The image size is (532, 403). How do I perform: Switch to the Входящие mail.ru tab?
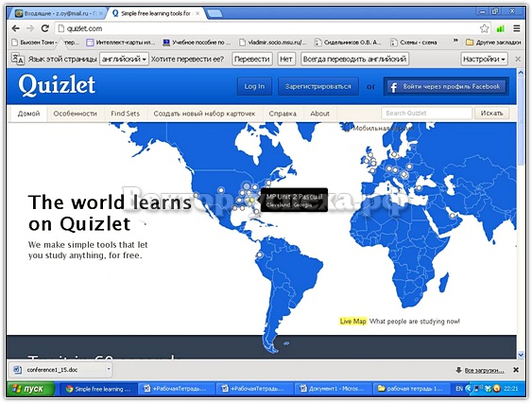point(58,13)
